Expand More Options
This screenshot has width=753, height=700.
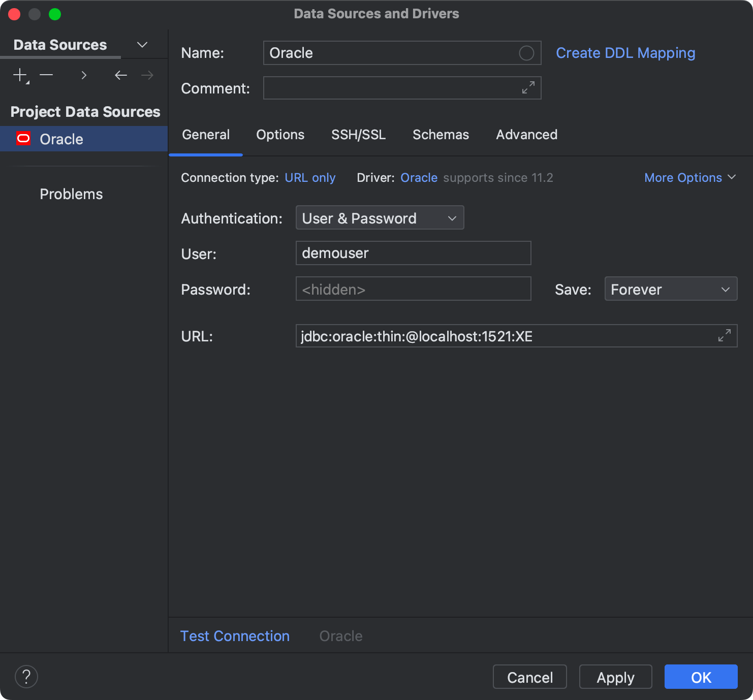pyautogui.click(x=689, y=177)
